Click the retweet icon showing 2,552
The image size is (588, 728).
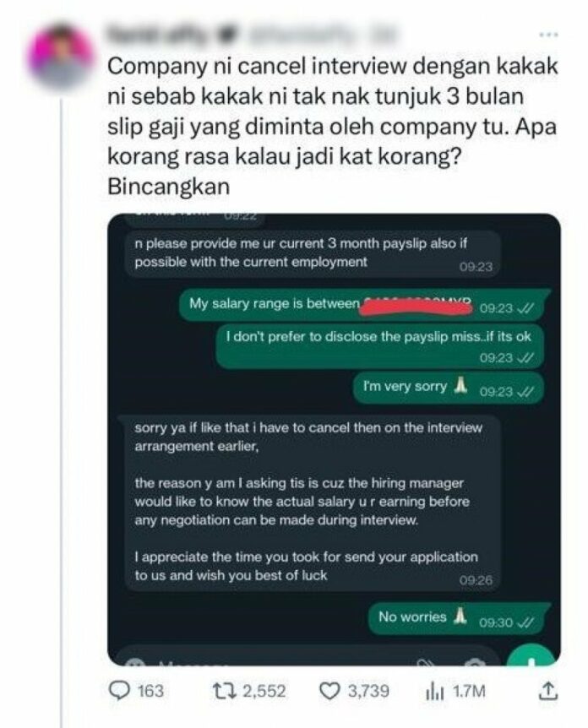tap(224, 691)
